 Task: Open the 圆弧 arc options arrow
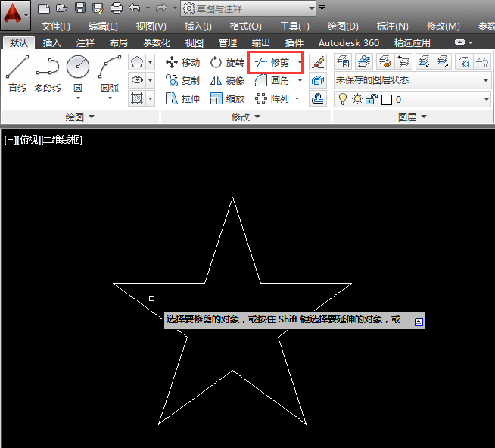(110, 98)
